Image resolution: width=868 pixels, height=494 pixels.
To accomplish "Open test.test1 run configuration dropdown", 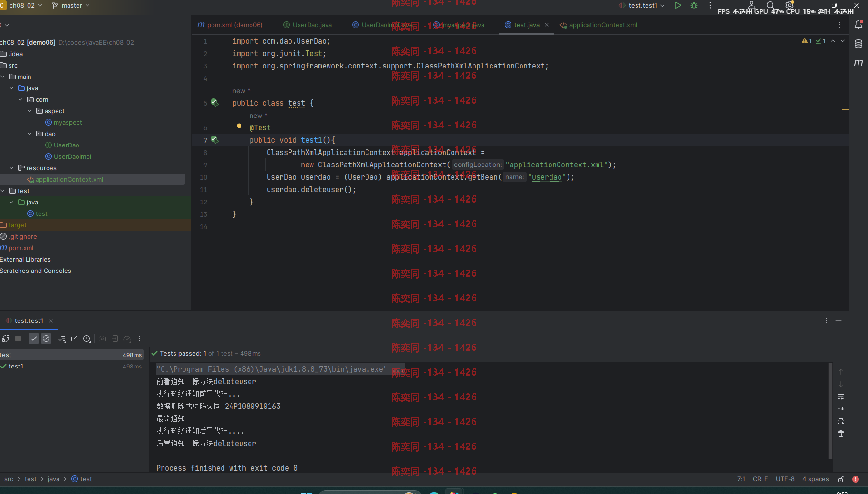I will coord(642,5).
